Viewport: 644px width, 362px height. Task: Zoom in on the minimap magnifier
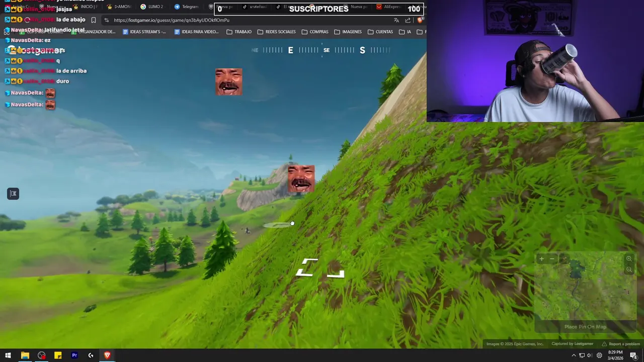click(629, 259)
